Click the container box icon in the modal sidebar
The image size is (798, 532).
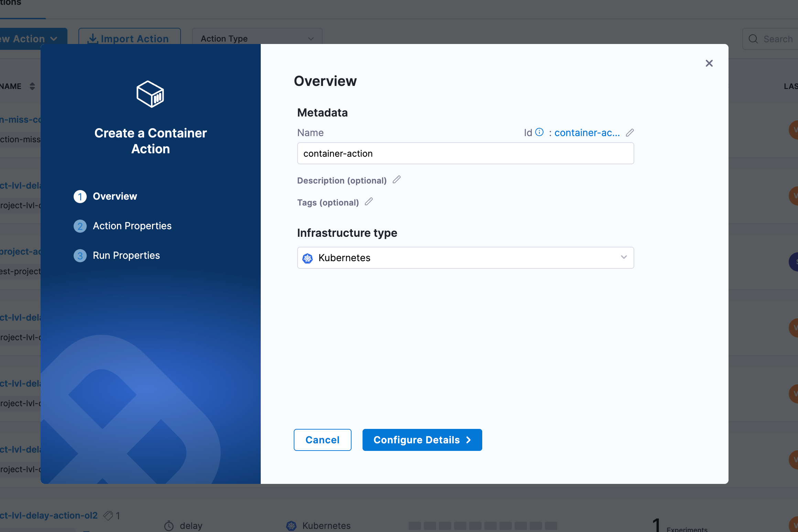(150, 94)
